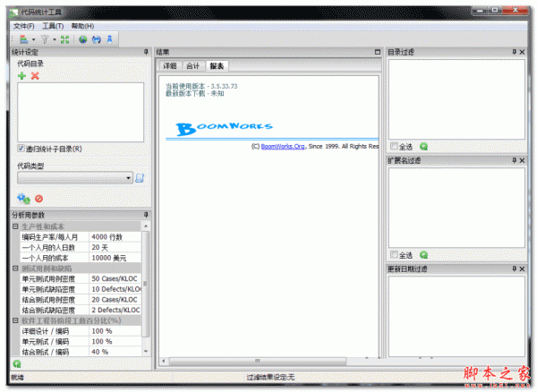Stop analysis with red prohibited icon
The image size is (537, 392).
click(x=39, y=199)
